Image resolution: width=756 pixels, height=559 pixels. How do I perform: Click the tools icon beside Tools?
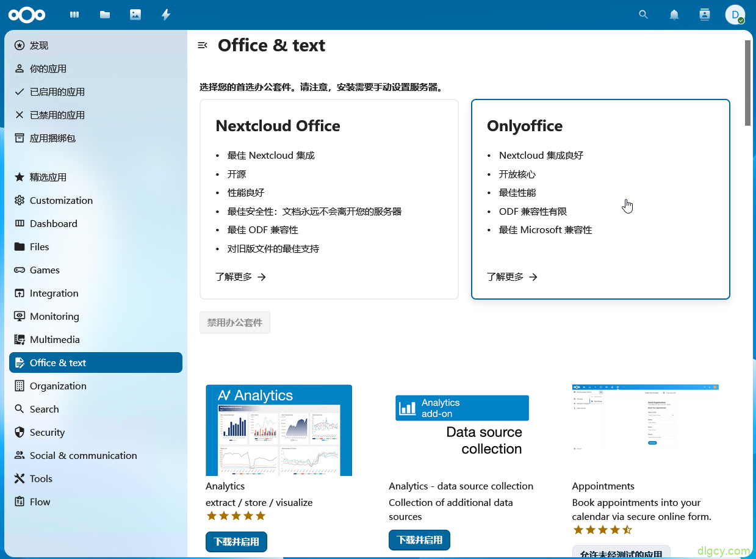click(x=20, y=478)
